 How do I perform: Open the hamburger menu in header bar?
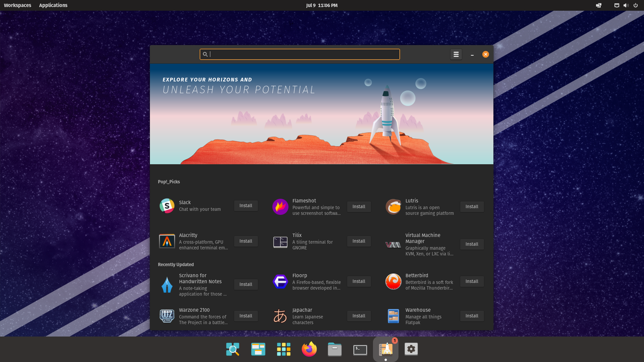pos(456,54)
